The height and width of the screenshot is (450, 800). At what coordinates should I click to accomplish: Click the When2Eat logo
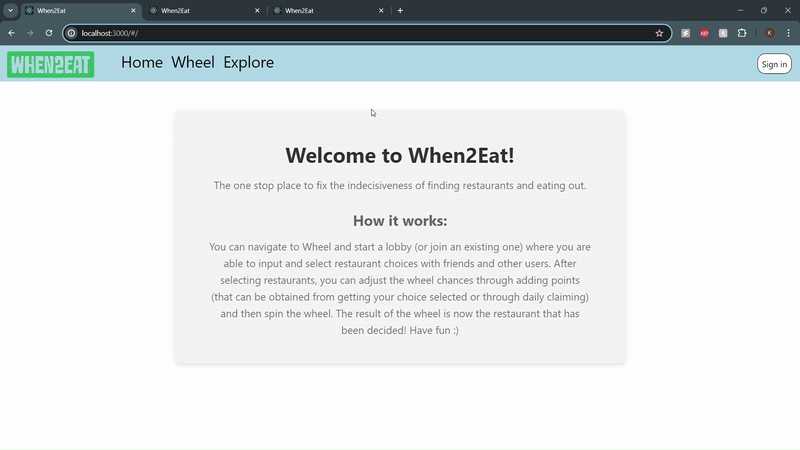pyautogui.click(x=50, y=64)
